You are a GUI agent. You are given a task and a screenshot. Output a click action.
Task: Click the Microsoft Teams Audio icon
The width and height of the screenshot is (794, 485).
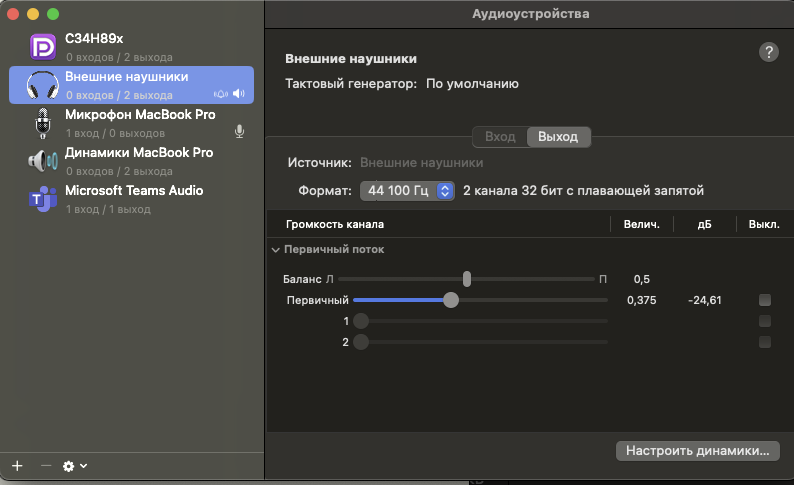point(42,199)
